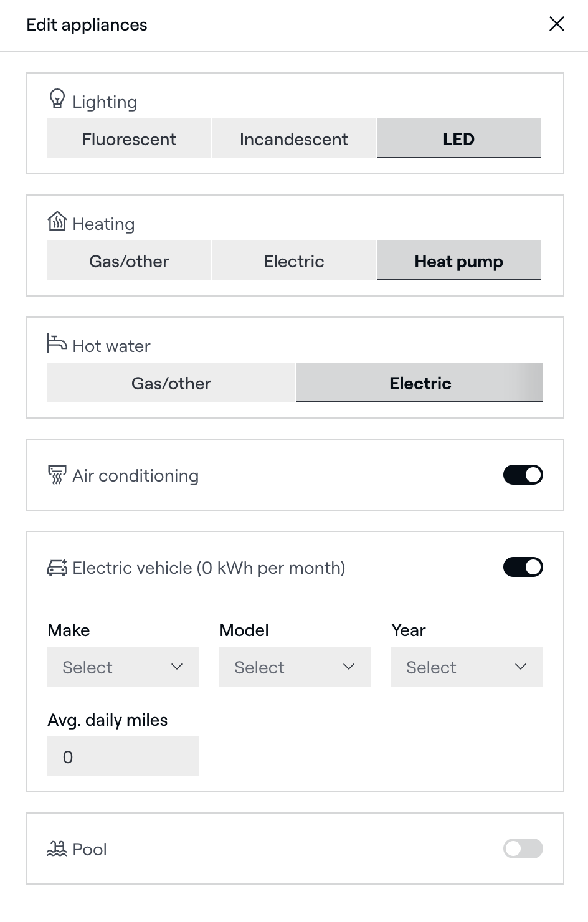Screen dimensions: 588x922
Task: Close the Edit appliances dialog
Action: (x=556, y=24)
